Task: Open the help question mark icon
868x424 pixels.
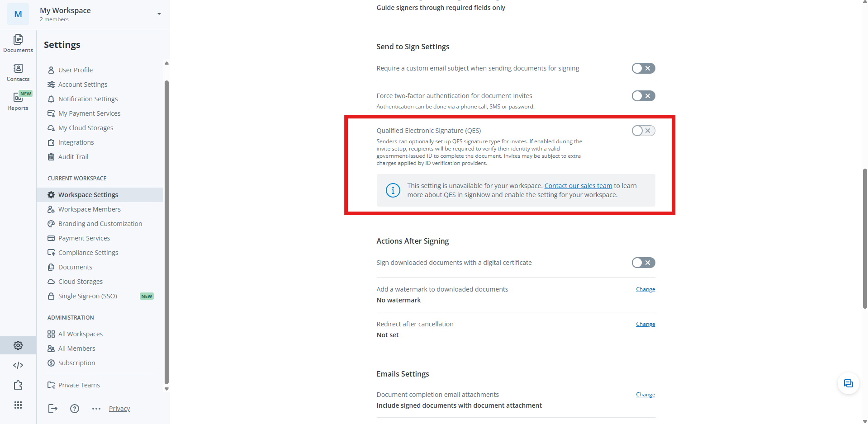Action: 75,409
